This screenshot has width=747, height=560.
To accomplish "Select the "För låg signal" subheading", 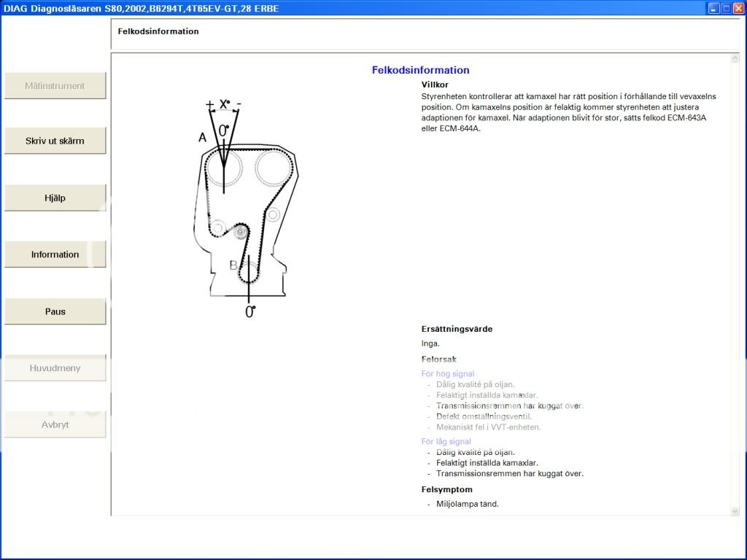I will (x=446, y=441).
